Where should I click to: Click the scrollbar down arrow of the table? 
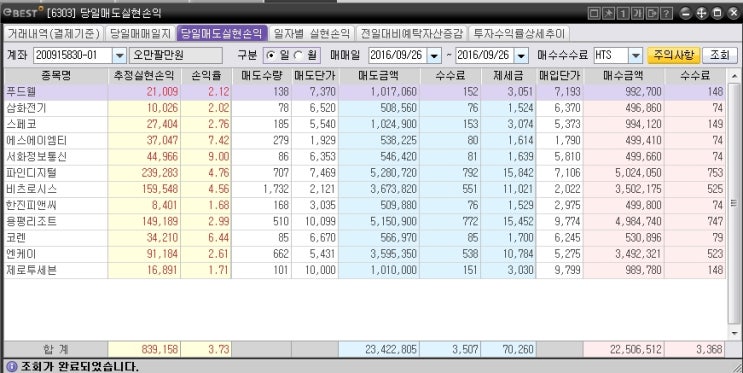[x=734, y=333]
